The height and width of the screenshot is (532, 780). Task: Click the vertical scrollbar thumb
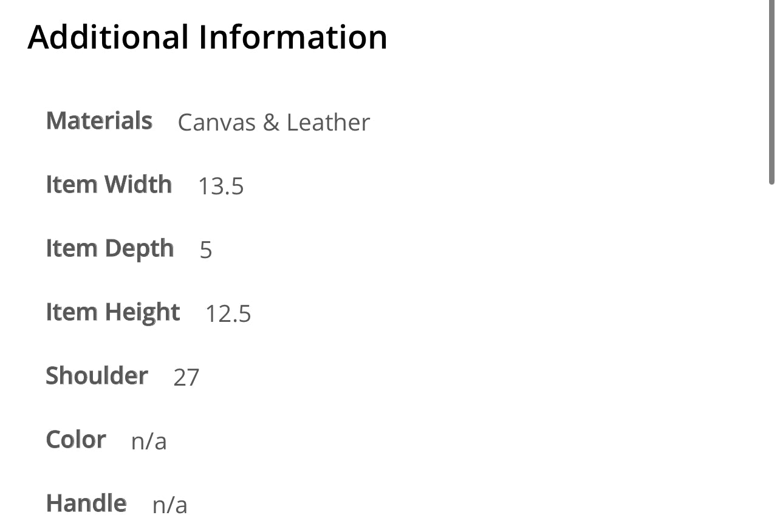(772, 91)
